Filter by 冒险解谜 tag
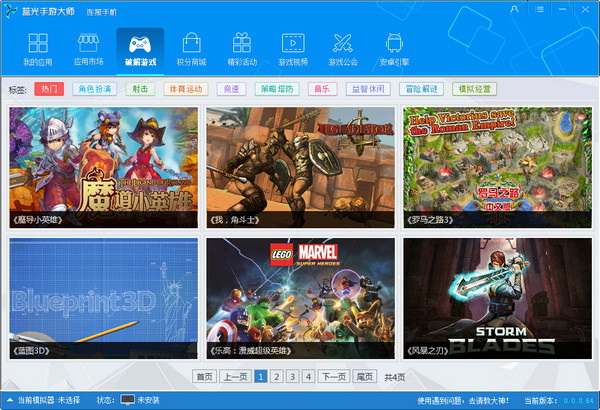This screenshot has height=410, width=600. 421,89
